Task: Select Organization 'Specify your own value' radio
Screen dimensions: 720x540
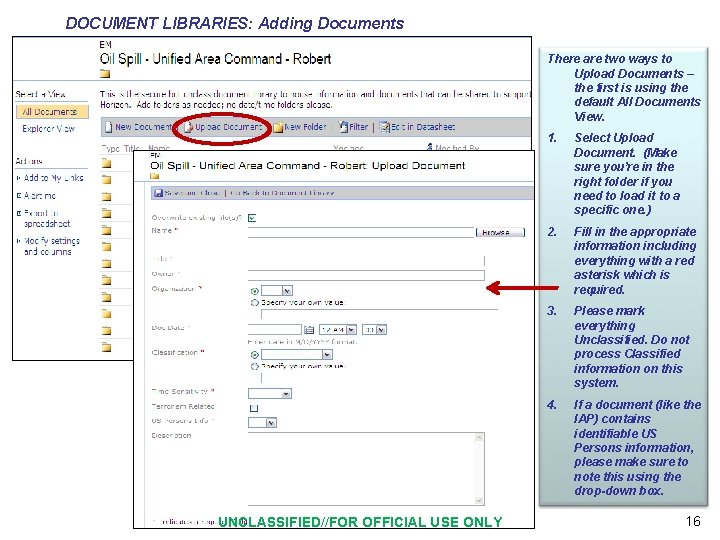Action: tap(254, 303)
